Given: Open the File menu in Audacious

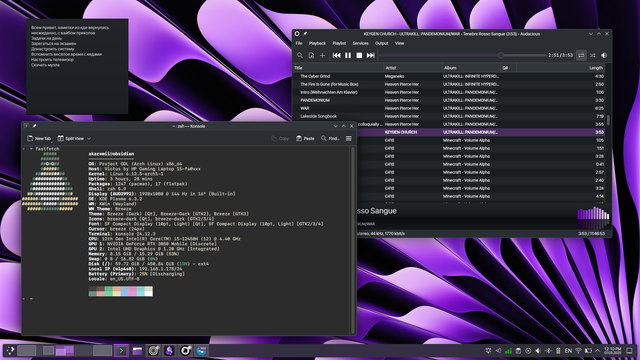Looking at the screenshot, I should (299, 43).
